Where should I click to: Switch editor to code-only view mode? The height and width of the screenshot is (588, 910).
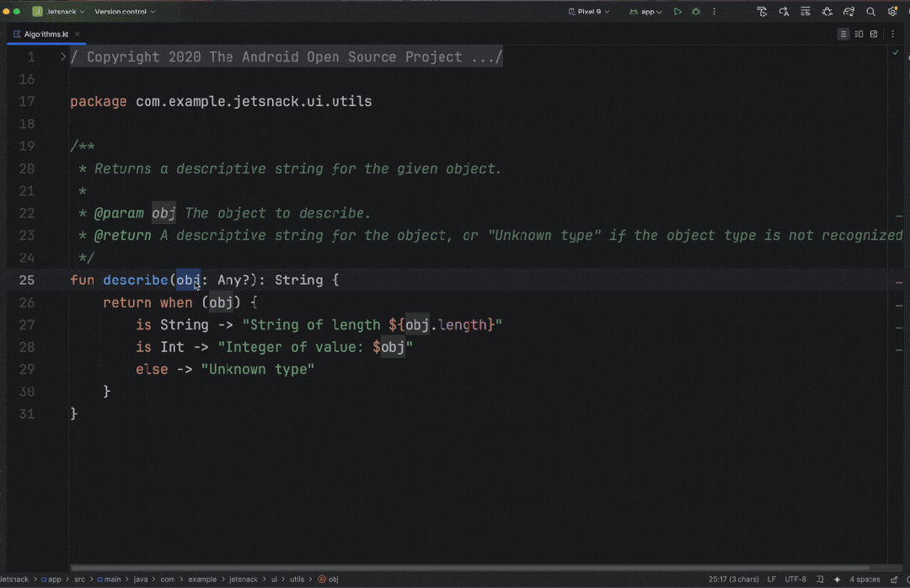tap(843, 35)
